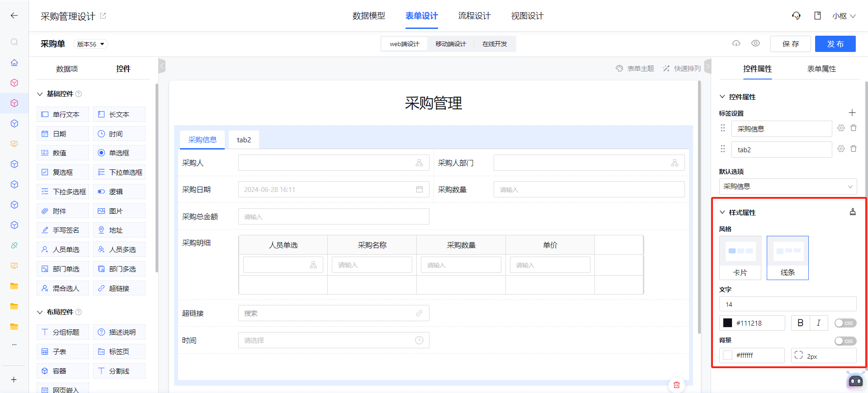Toggle the CSS switch for 背景
868x393 pixels.
(845, 341)
